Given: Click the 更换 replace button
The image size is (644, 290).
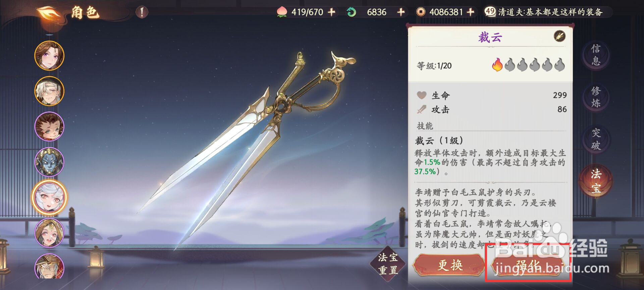Looking at the screenshot, I should click(x=449, y=265).
